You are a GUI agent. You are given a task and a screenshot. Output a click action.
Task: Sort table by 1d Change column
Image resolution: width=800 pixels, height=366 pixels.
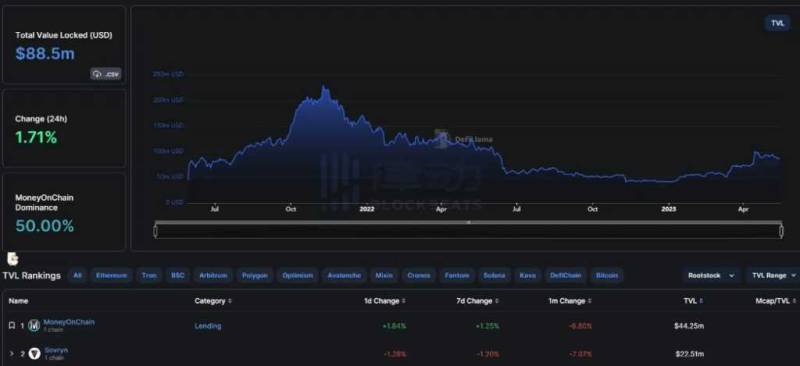click(385, 301)
